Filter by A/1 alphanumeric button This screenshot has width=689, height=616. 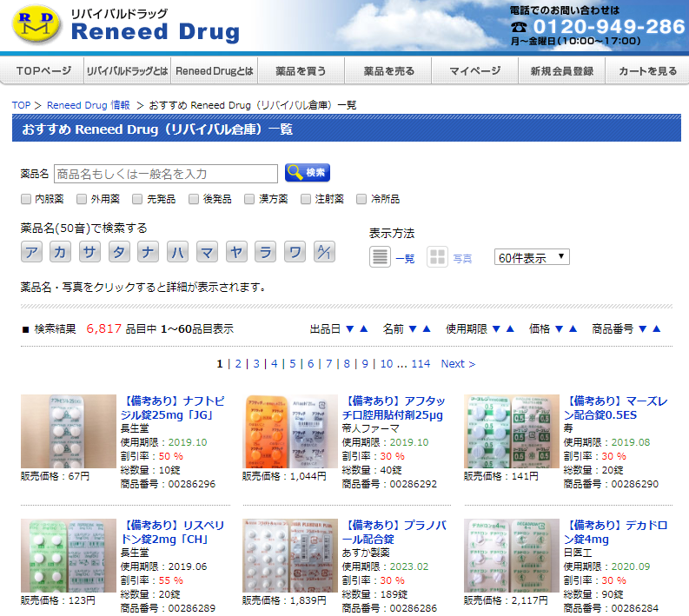tap(324, 252)
